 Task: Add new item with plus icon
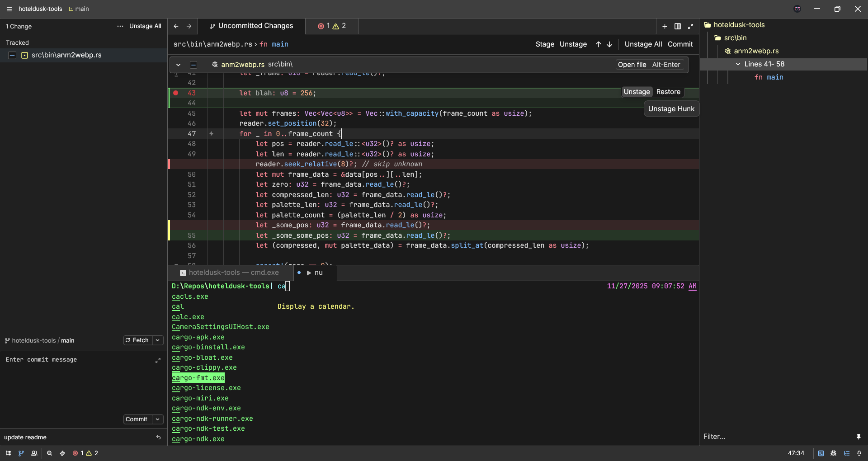point(665,26)
